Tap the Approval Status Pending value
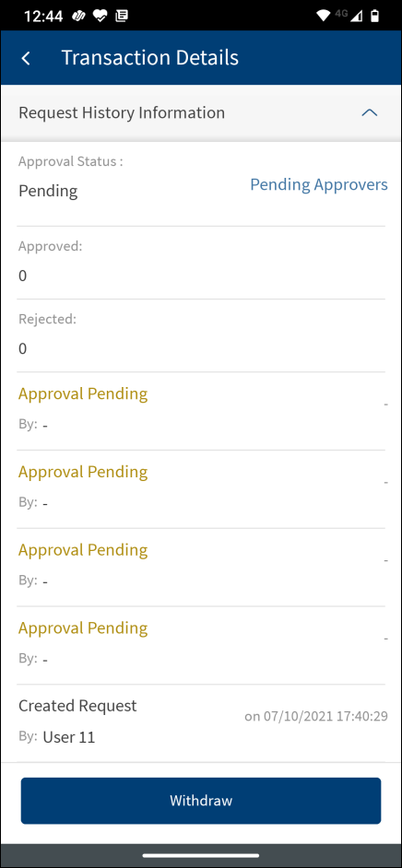This screenshot has height=868, width=402. (48, 192)
